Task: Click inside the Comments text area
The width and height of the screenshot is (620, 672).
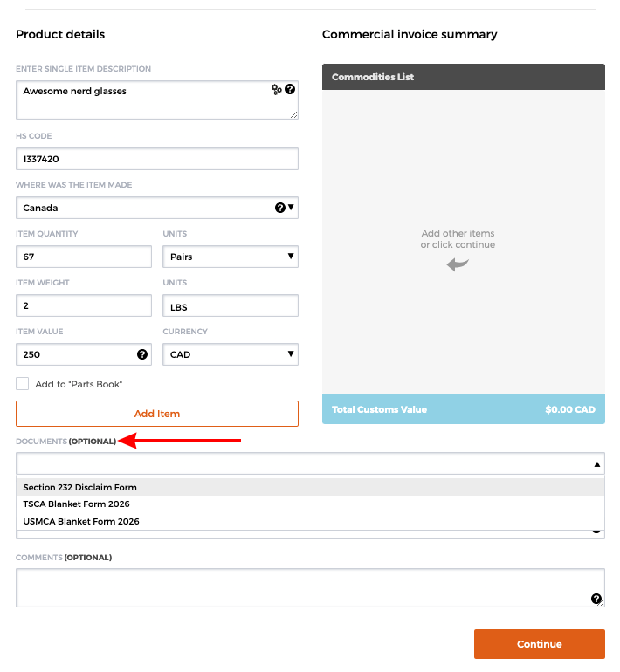Action: click(297, 587)
